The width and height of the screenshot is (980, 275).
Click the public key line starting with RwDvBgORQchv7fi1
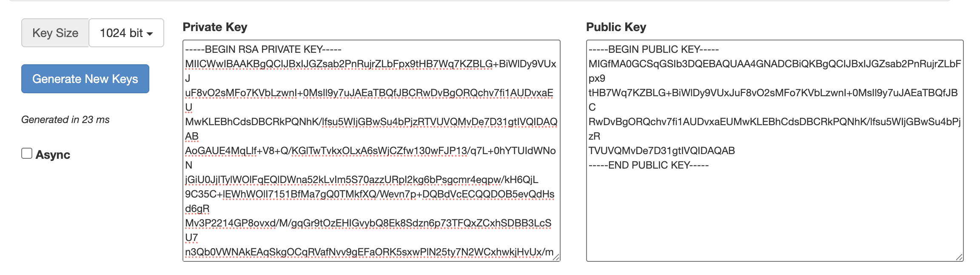click(774, 122)
